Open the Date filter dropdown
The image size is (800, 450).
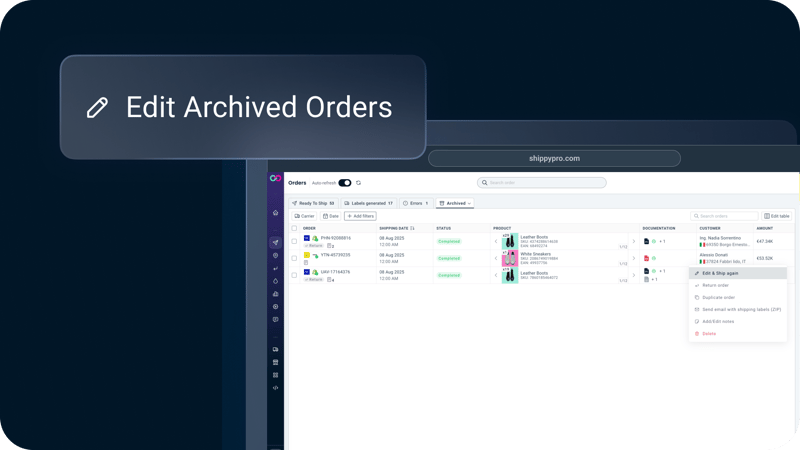pyautogui.click(x=331, y=216)
